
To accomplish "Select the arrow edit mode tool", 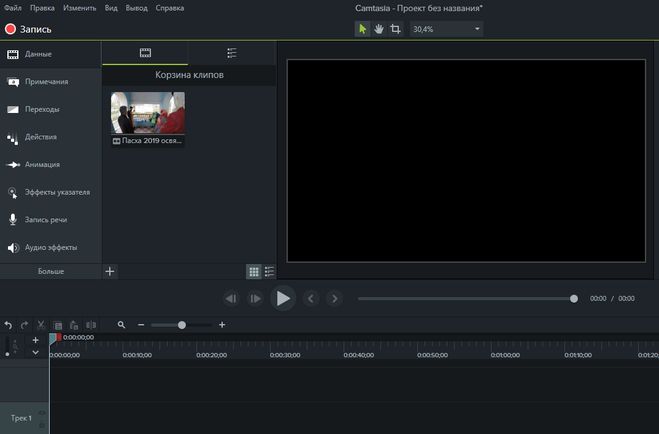I will point(362,29).
